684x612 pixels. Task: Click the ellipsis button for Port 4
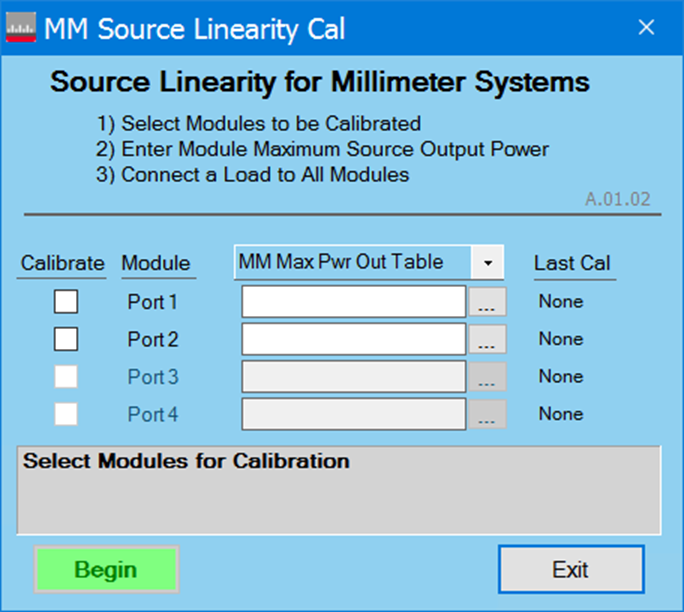487,415
